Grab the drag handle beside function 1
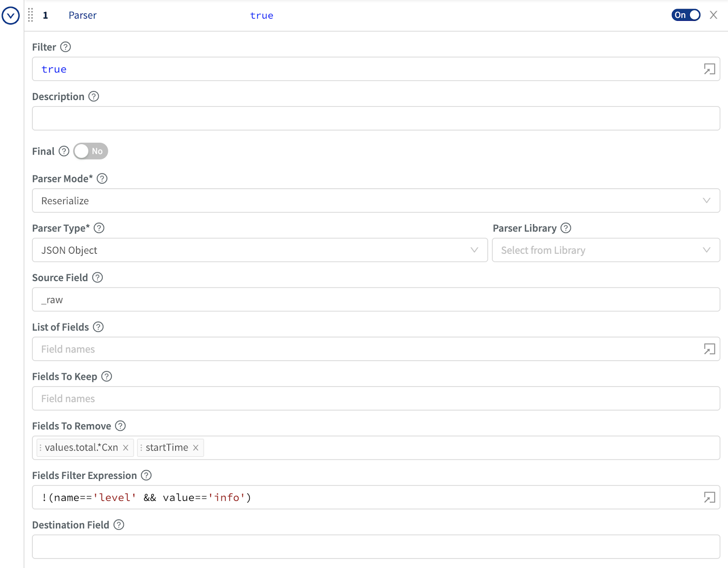The height and width of the screenshot is (568, 728). tap(30, 15)
